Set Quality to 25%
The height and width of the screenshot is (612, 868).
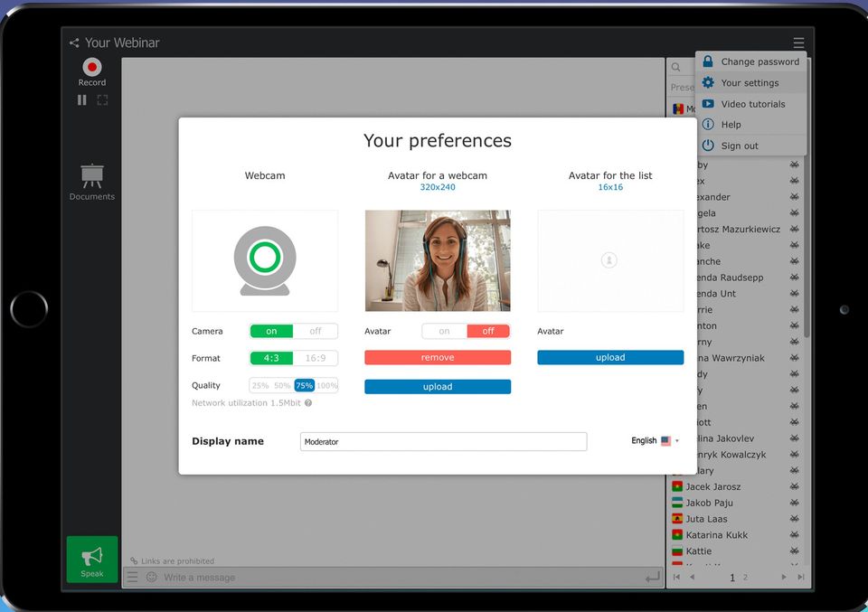pyautogui.click(x=260, y=385)
